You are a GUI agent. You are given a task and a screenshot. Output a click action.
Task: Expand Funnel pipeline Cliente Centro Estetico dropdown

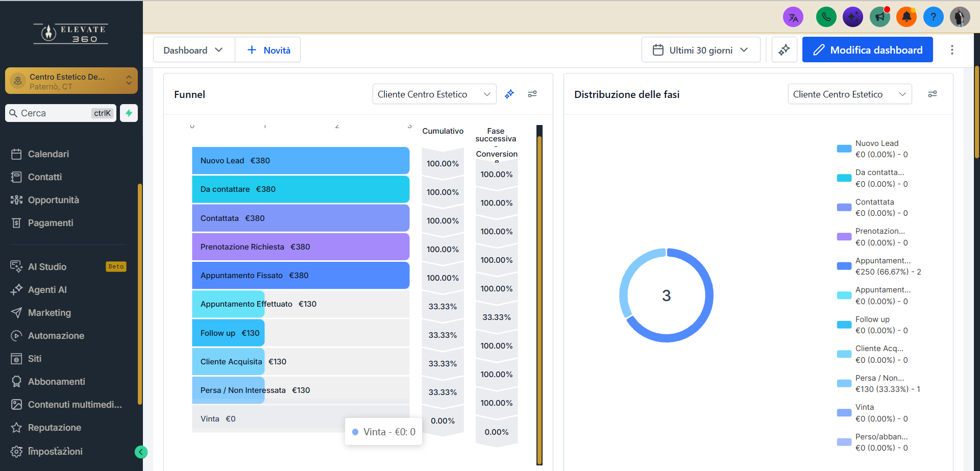pos(434,94)
